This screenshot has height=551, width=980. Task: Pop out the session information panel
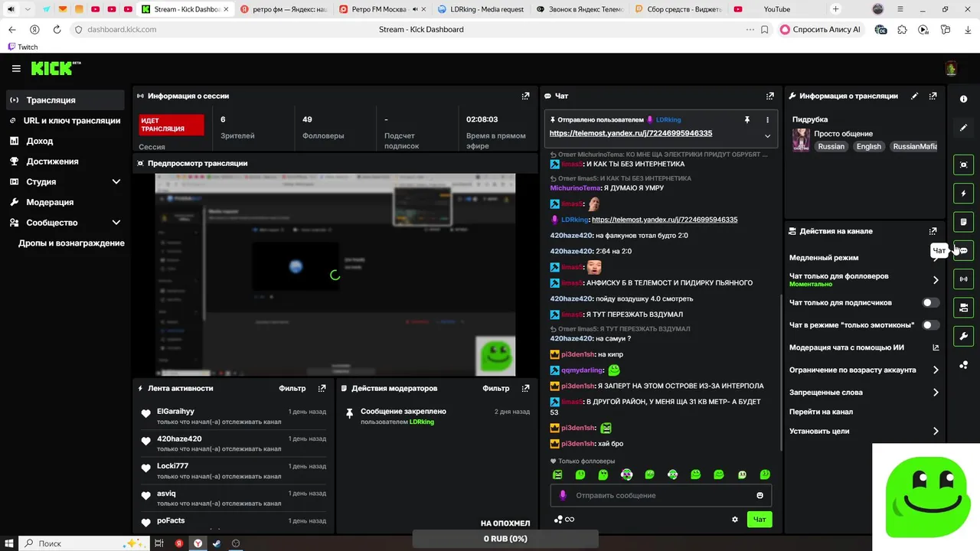[525, 96]
